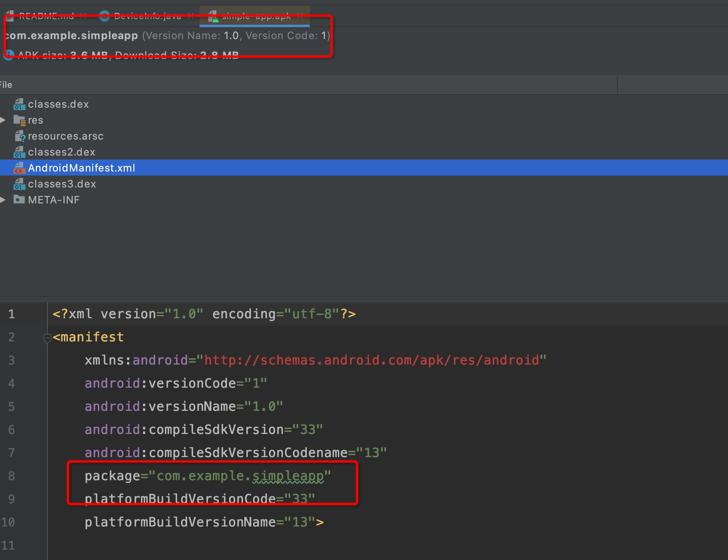Click the platformBuildVersionName attribute line

[x=204, y=522]
